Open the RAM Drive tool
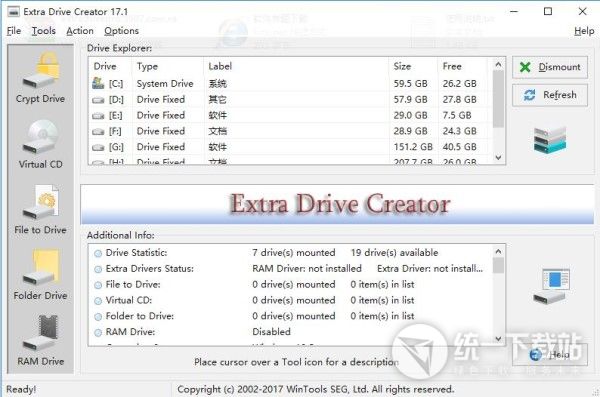Image resolution: width=600 pixels, height=397 pixels. coord(40,340)
